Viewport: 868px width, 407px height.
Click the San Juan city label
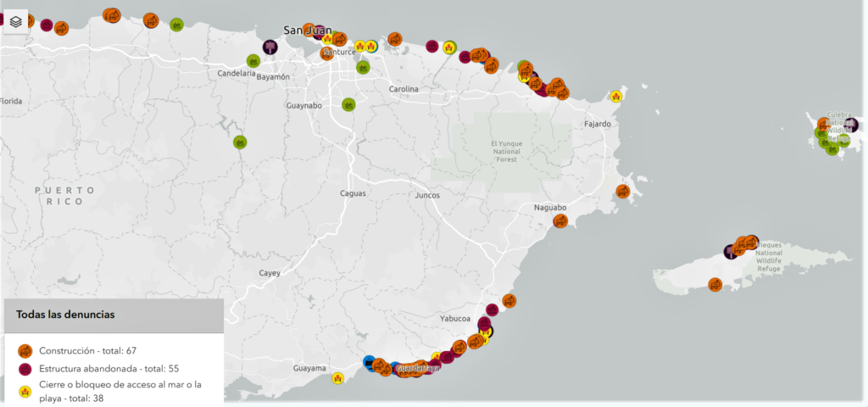click(304, 31)
